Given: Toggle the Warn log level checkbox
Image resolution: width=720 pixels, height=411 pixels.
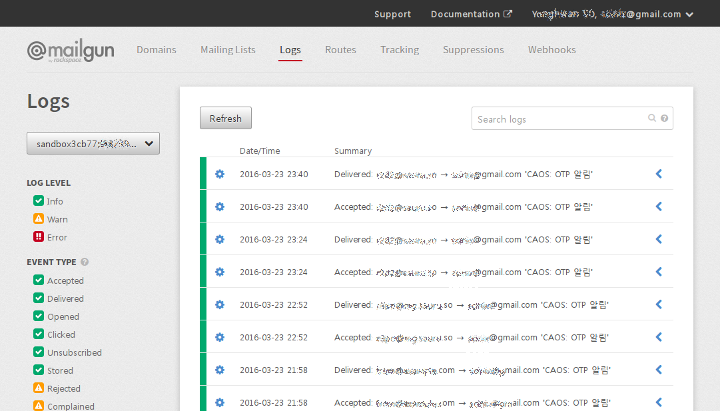Looking at the screenshot, I should click(x=38, y=219).
